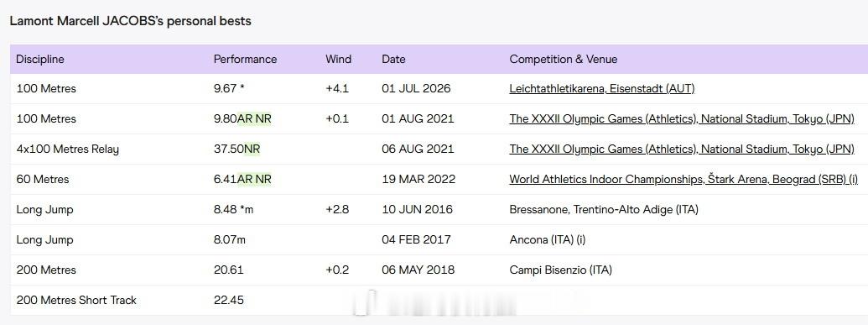This screenshot has height=325, width=868.
Task: Click the 19 MAR 2022 date cell
Action: click(x=418, y=179)
